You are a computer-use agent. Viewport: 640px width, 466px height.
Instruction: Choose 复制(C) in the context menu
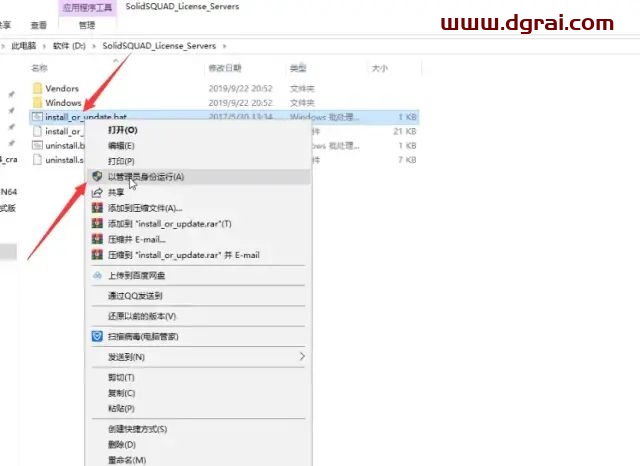(x=198, y=393)
